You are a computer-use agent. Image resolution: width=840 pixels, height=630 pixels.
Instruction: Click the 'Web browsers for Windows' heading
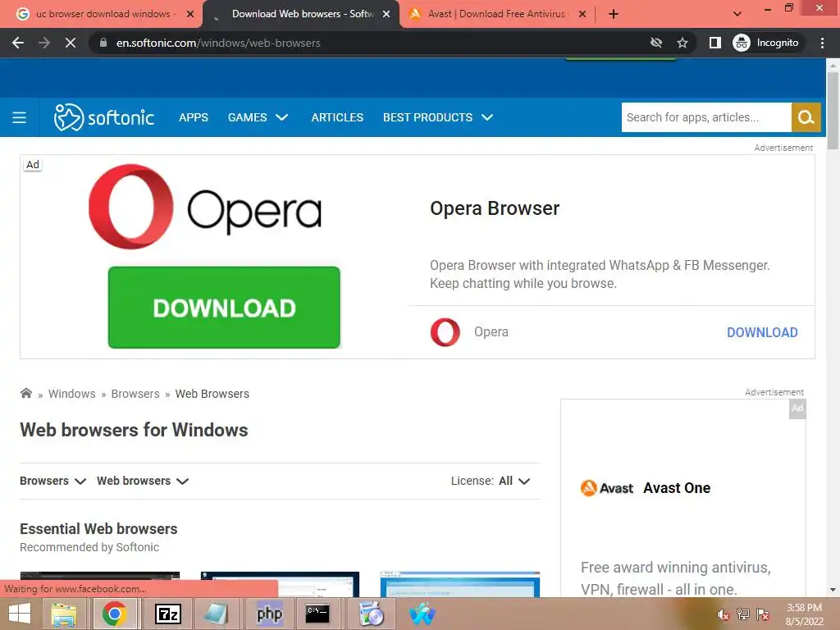pyautogui.click(x=134, y=430)
